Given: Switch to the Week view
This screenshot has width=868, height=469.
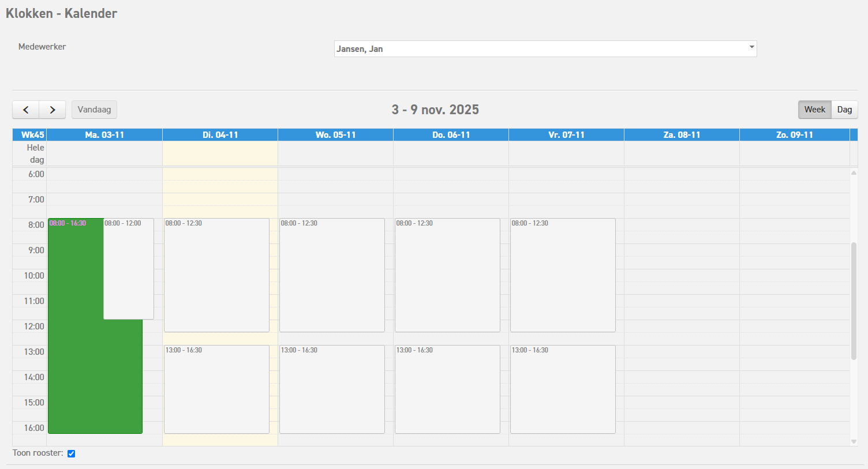Looking at the screenshot, I should point(814,110).
